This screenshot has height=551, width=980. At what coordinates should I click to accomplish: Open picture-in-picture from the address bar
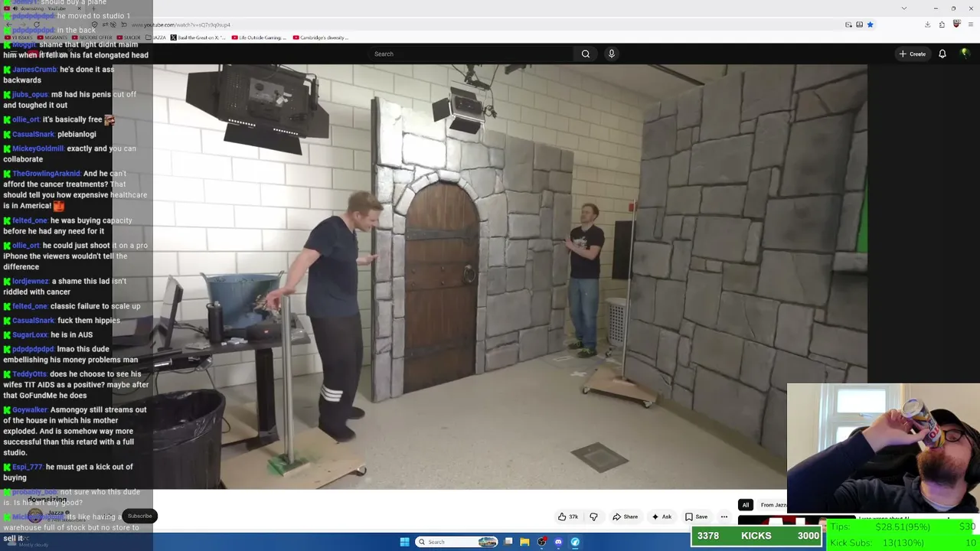pyautogui.click(x=848, y=24)
